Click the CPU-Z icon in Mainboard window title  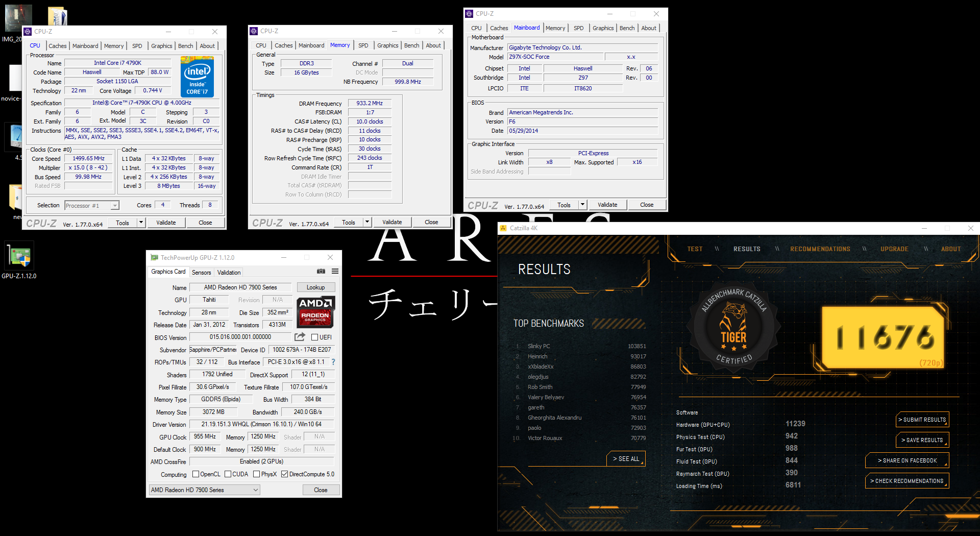(469, 14)
